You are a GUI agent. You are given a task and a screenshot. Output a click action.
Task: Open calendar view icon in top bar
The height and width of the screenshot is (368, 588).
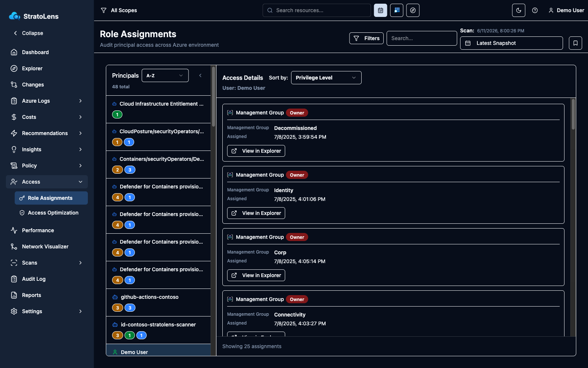pyautogui.click(x=380, y=10)
